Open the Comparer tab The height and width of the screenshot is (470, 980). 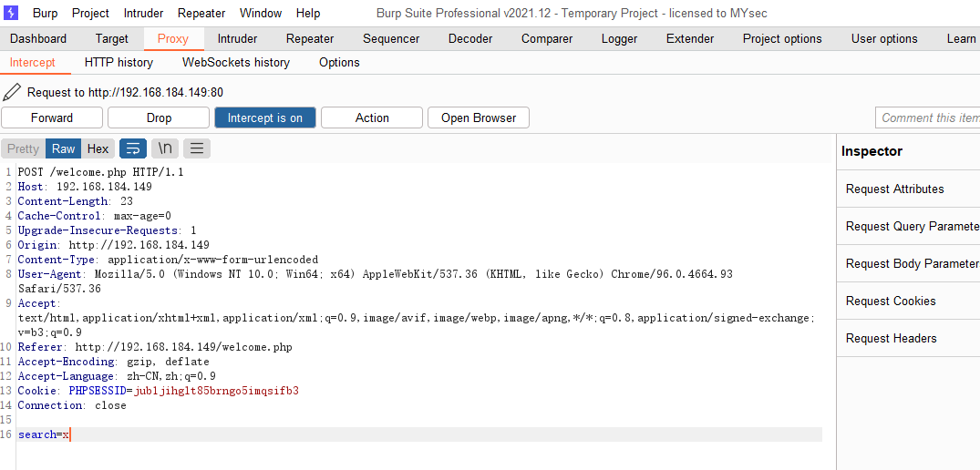point(547,38)
